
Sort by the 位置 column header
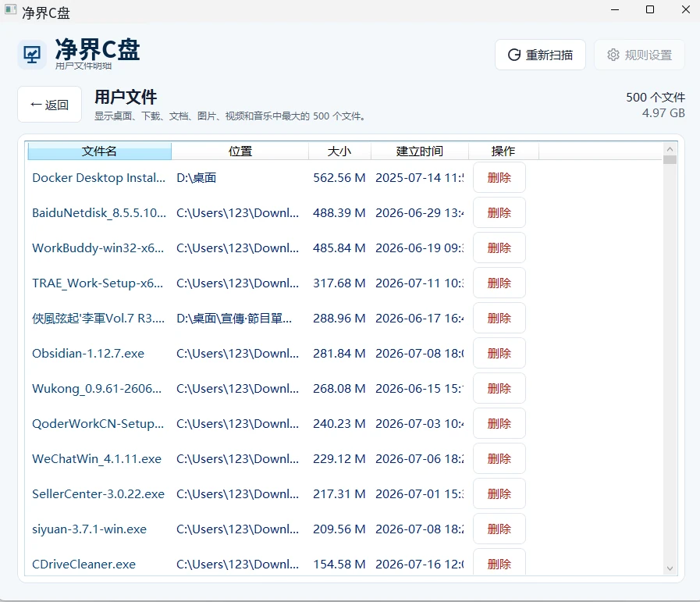tap(240, 151)
